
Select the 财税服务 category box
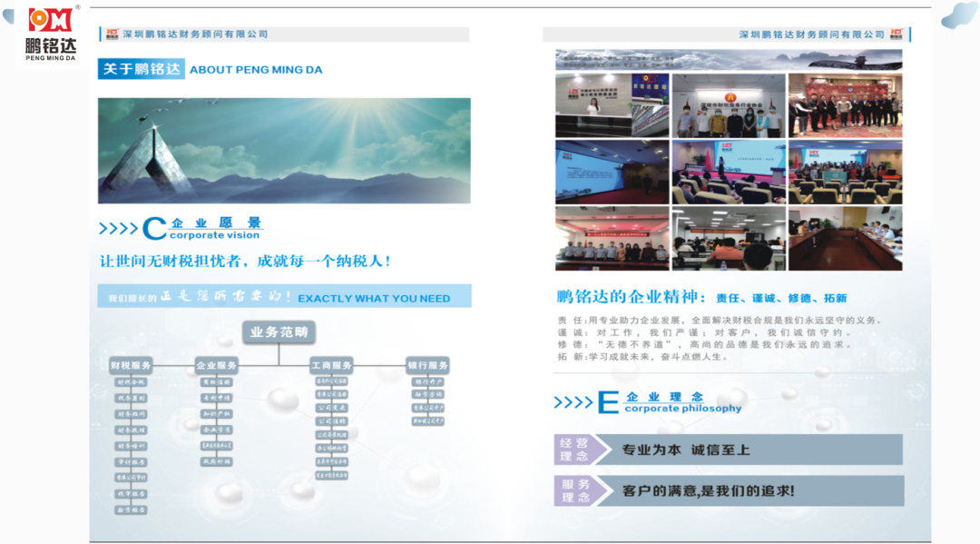pos(131,365)
